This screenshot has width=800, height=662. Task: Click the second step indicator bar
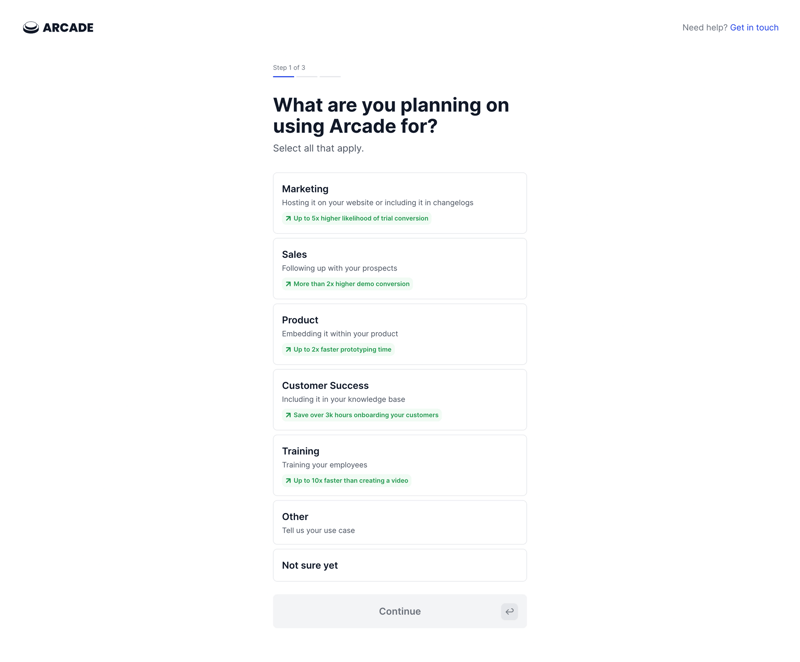click(307, 76)
